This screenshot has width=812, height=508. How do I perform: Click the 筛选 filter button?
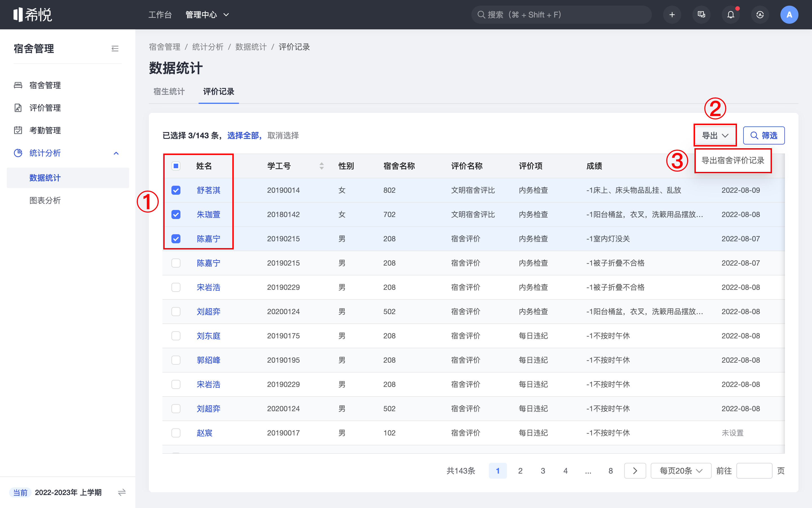(764, 135)
